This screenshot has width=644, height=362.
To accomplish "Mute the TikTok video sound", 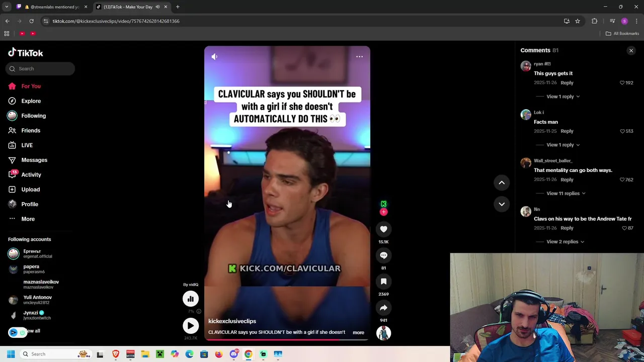I will click(x=214, y=57).
